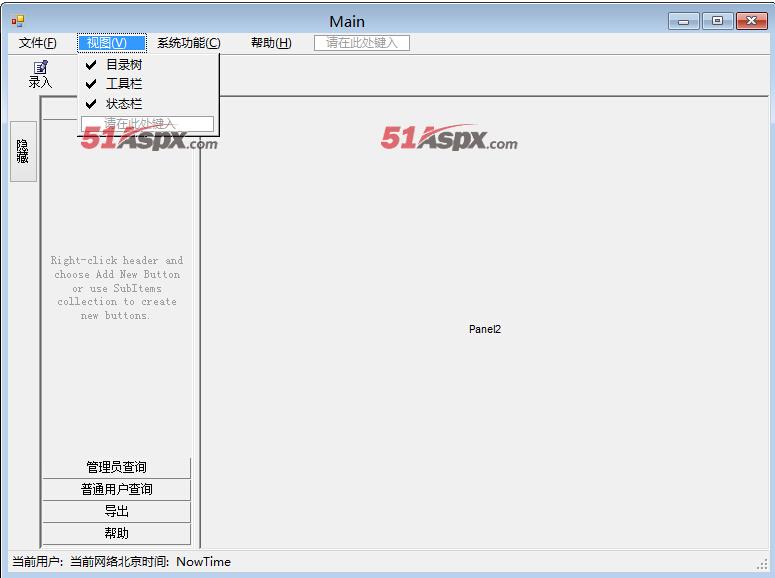Uncheck the 状态栏 menu option
The width and height of the screenshot is (775, 578).
point(148,103)
